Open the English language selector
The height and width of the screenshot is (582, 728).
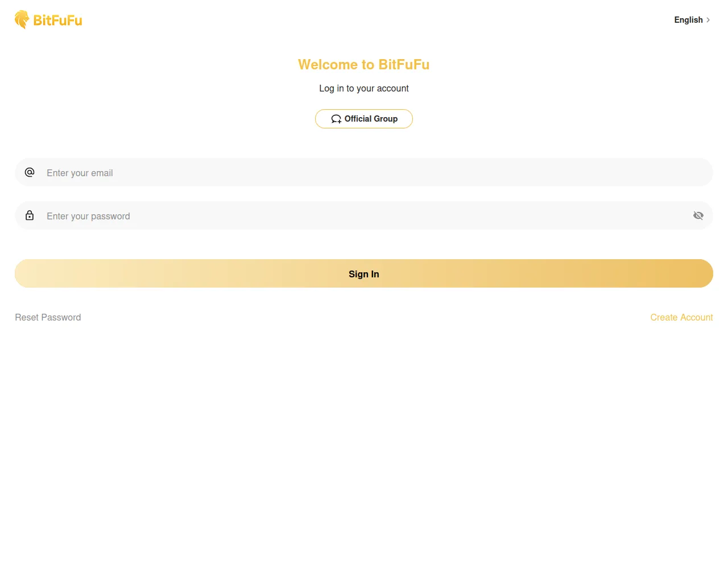tap(692, 20)
